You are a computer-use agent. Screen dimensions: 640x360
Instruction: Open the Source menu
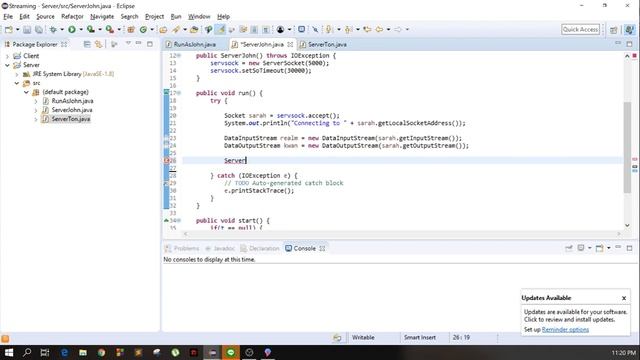(x=45, y=17)
